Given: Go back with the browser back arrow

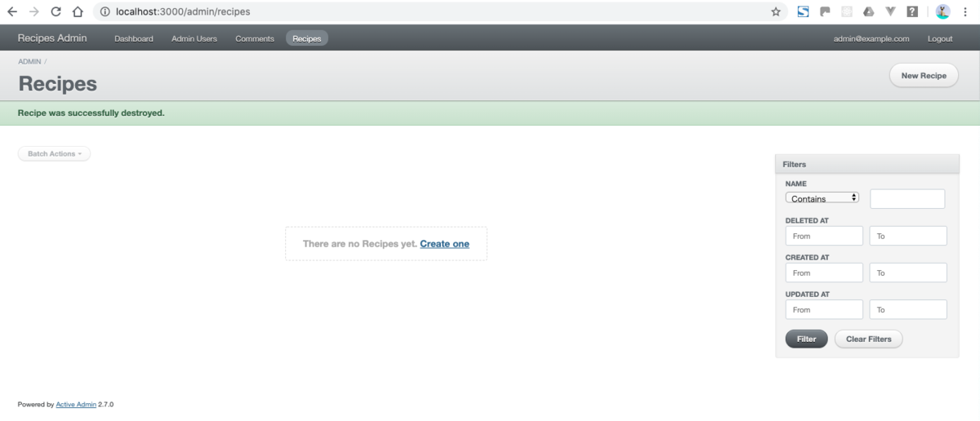Looking at the screenshot, I should pos(12,12).
